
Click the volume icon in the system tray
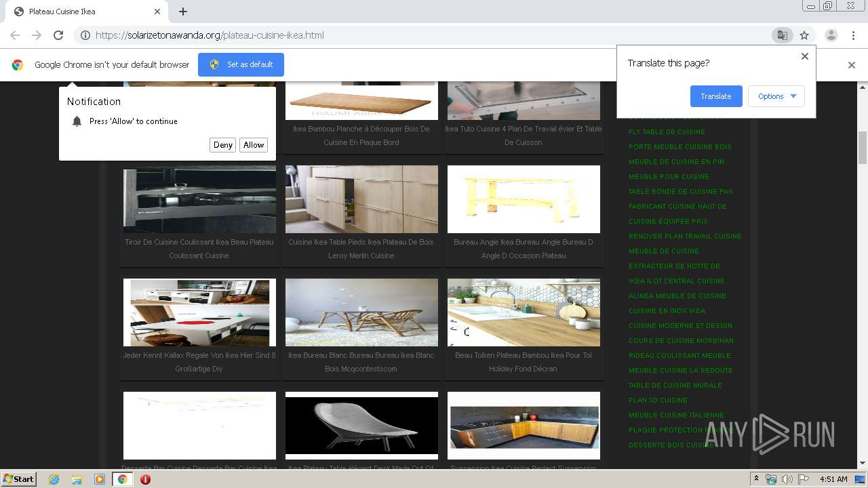(787, 479)
